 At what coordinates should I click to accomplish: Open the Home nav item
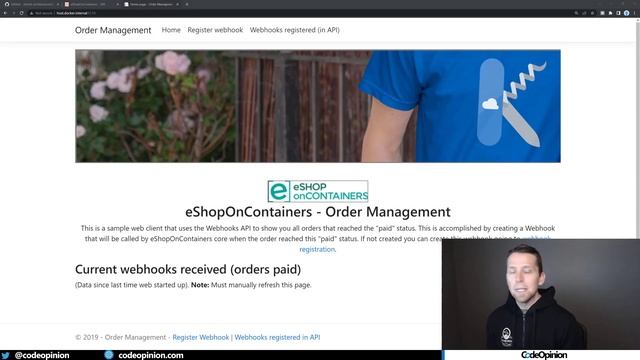click(171, 30)
